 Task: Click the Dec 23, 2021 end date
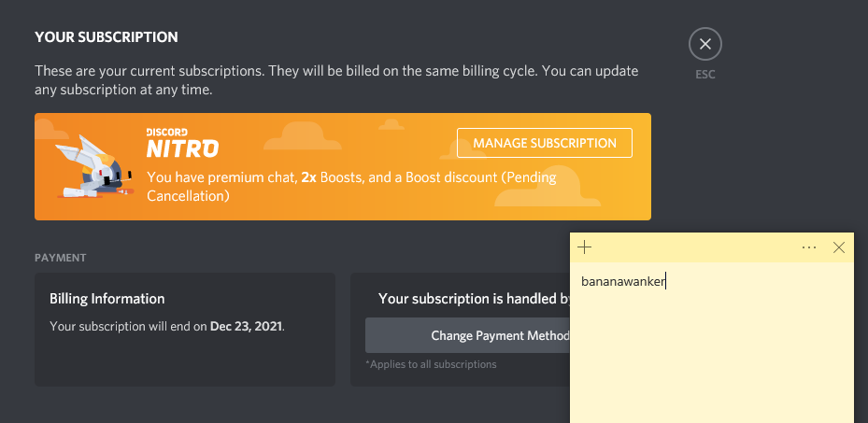point(246,326)
